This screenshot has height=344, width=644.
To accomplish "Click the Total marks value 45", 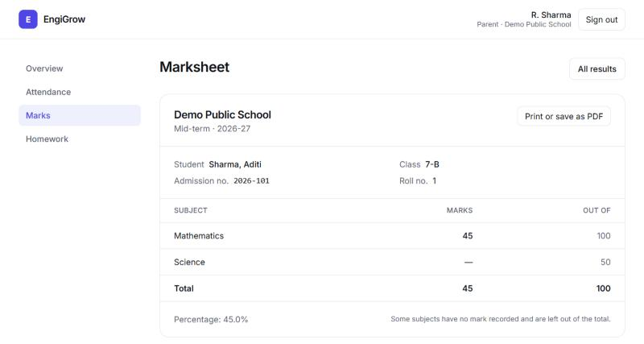I will point(468,288).
